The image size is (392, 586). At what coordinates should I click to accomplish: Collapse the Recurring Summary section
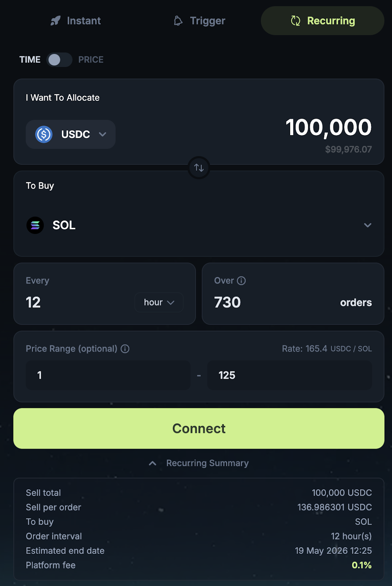coord(199,463)
